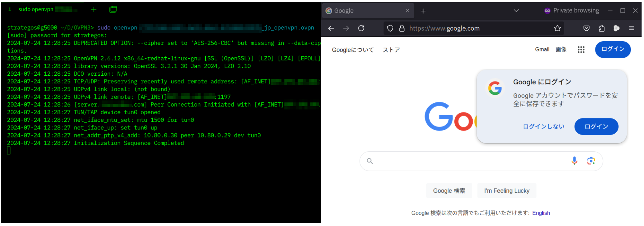Start voice search with microphone icon
The image size is (644, 226).
(574, 161)
